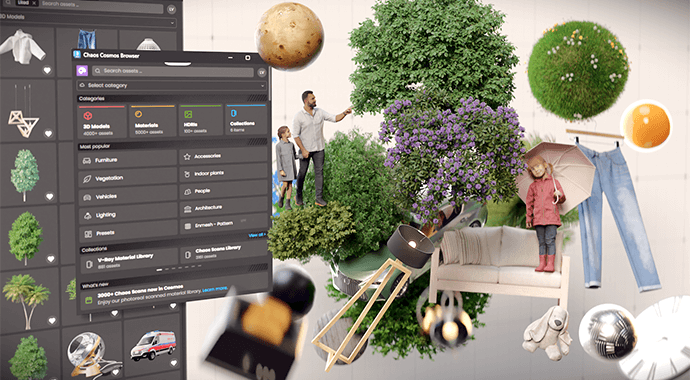The height and width of the screenshot is (380, 690).
Task: Select the Lighting category
Action: (128, 215)
